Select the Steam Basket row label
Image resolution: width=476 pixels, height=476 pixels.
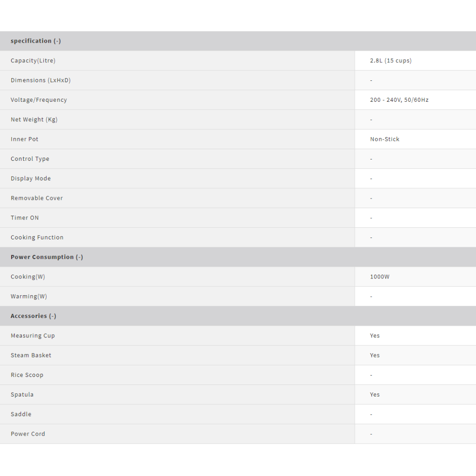[31, 355]
